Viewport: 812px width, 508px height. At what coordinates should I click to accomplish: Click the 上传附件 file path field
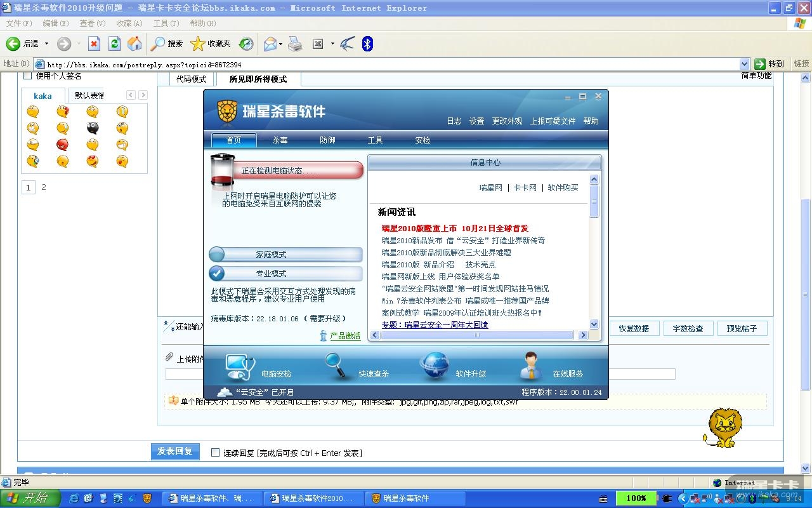tap(421, 374)
